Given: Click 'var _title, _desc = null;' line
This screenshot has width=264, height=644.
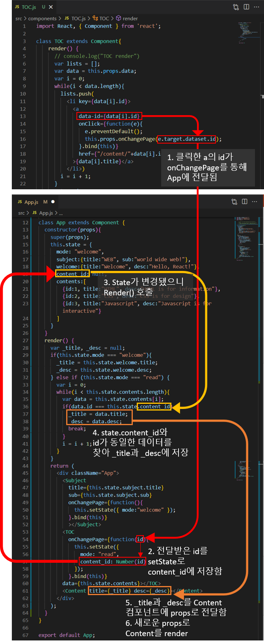Looking at the screenshot, I should pos(87,348).
